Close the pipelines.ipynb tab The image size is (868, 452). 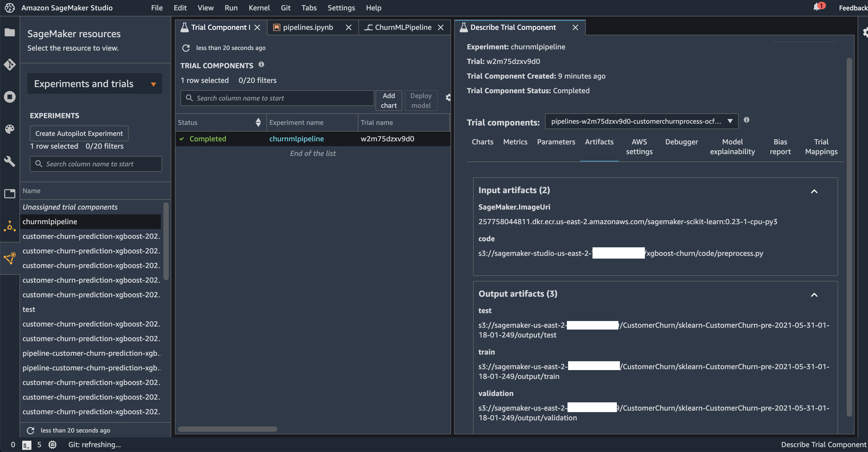[x=348, y=27]
